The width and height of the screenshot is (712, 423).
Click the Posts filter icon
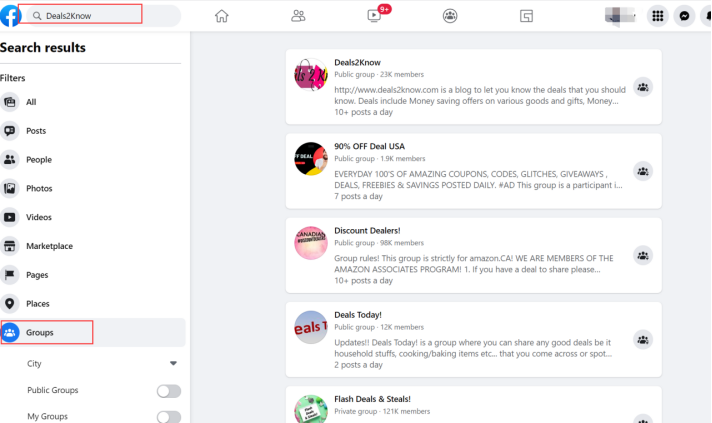click(x=10, y=131)
